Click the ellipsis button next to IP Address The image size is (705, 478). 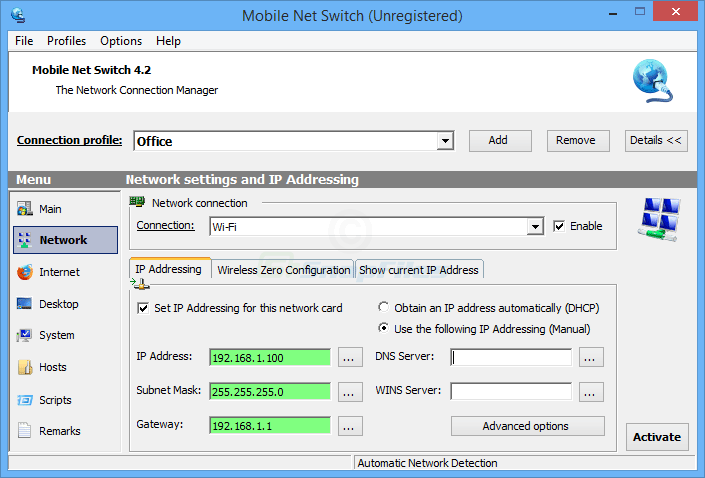pyautogui.click(x=350, y=357)
